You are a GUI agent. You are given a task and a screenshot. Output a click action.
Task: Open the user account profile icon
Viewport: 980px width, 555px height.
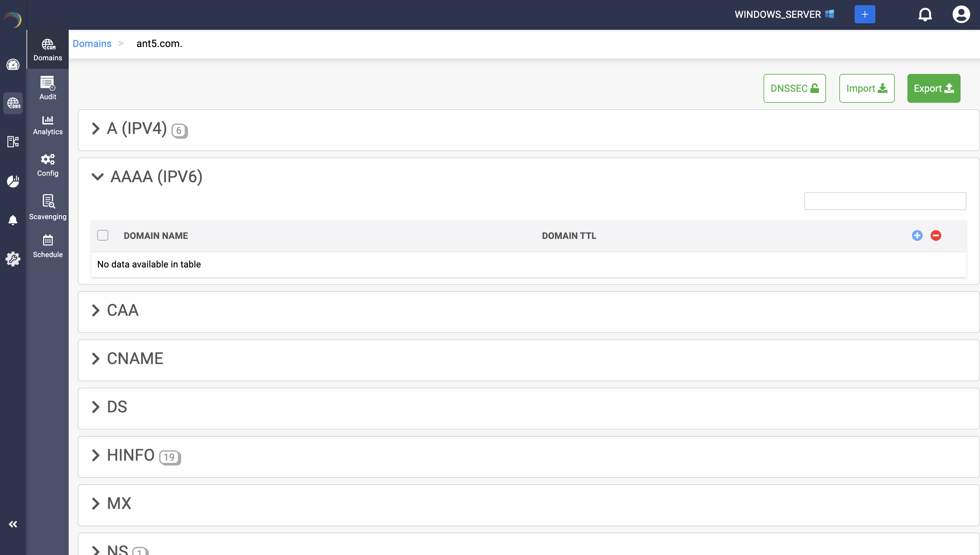coord(961,15)
